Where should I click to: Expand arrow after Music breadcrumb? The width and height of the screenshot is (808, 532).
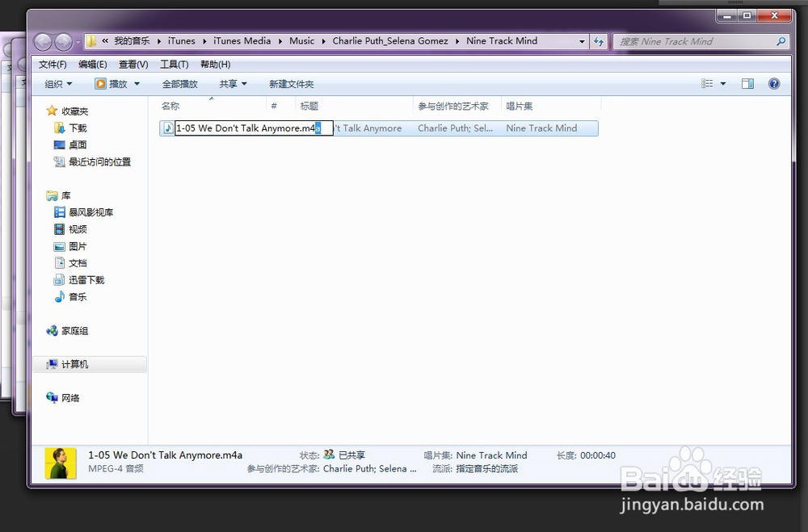pyautogui.click(x=324, y=41)
